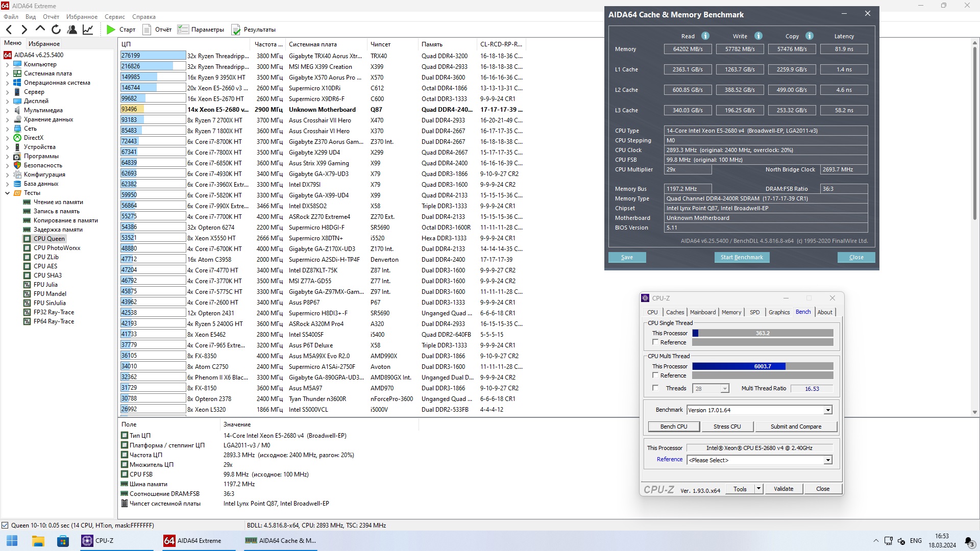Screen dimensions: 980x551
Task: Select FP64 Ray-Trace test
Action: pyautogui.click(x=54, y=321)
